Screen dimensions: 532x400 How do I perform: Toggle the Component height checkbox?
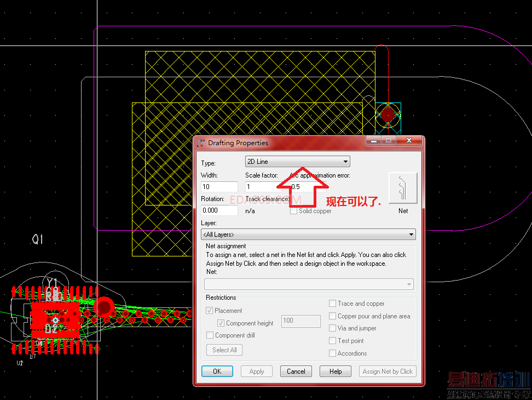[x=221, y=323]
